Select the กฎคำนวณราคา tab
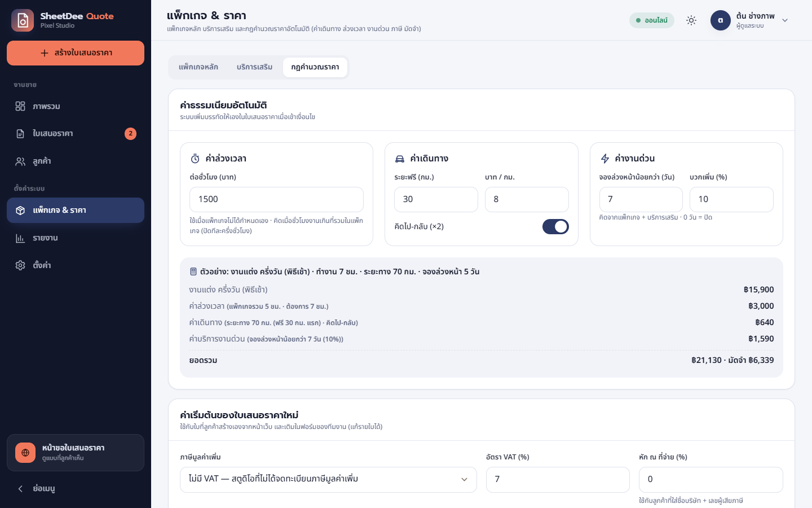The height and width of the screenshot is (508, 812). [315, 67]
